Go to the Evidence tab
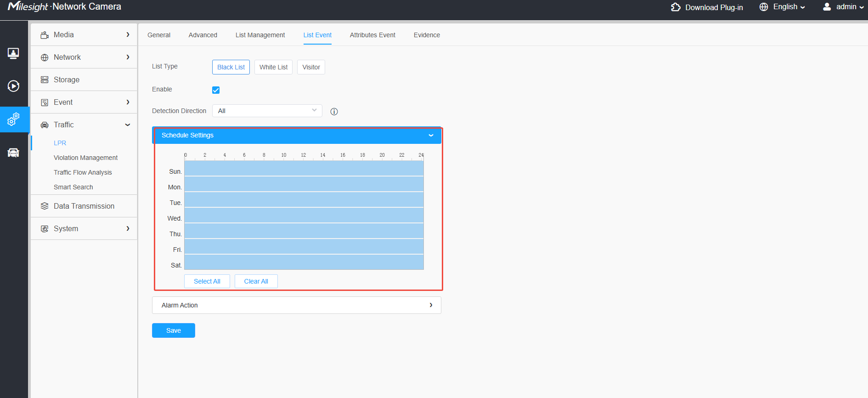Screen dimensions: 868x398 427,35
